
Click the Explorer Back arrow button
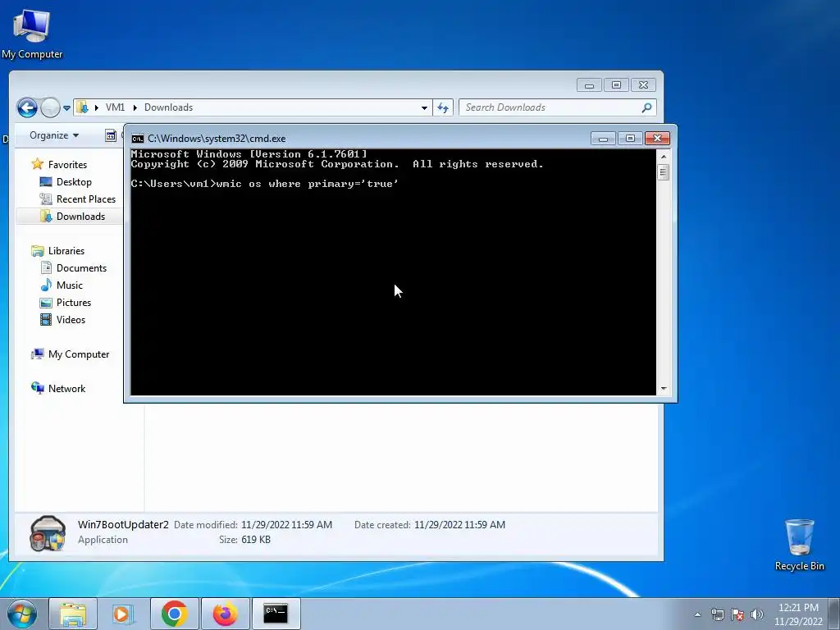(27, 107)
